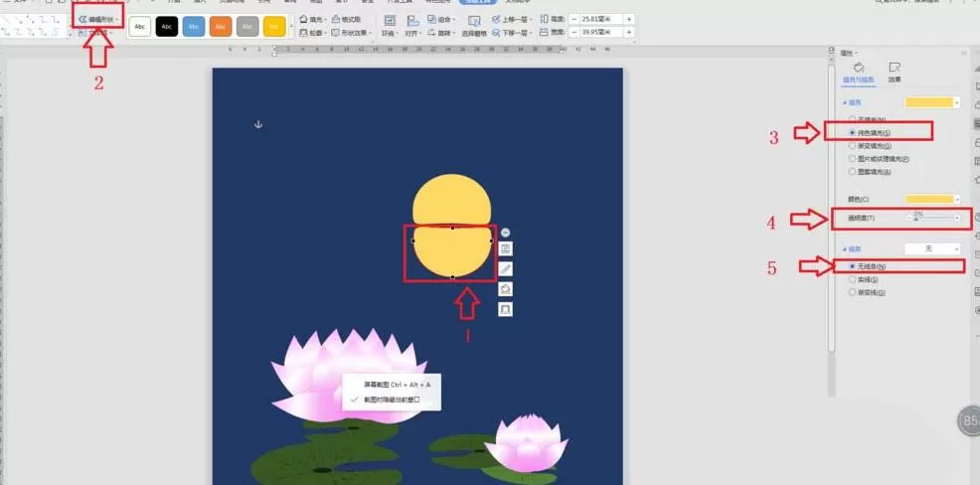
Task: Switch to Fill and Line (填充与线条) tab
Action: (859, 74)
